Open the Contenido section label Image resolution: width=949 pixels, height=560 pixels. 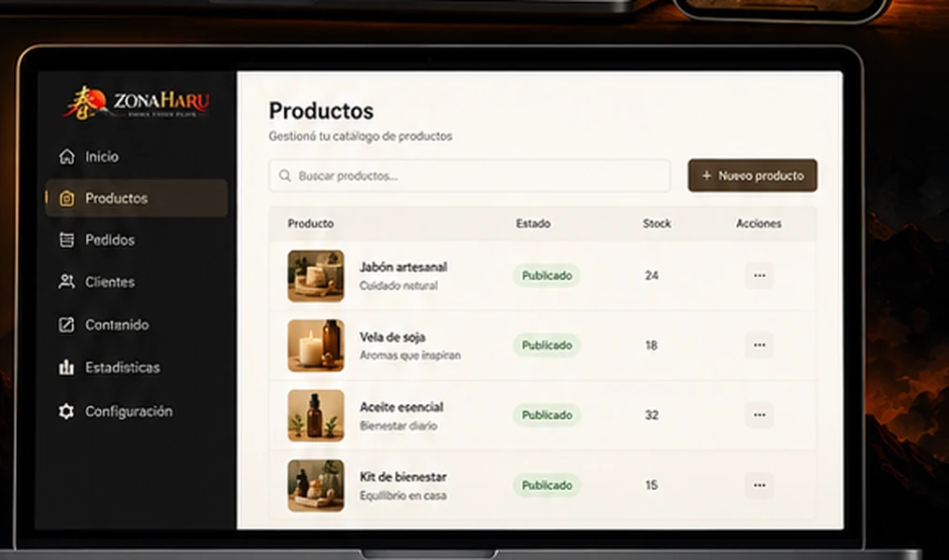coord(117,325)
